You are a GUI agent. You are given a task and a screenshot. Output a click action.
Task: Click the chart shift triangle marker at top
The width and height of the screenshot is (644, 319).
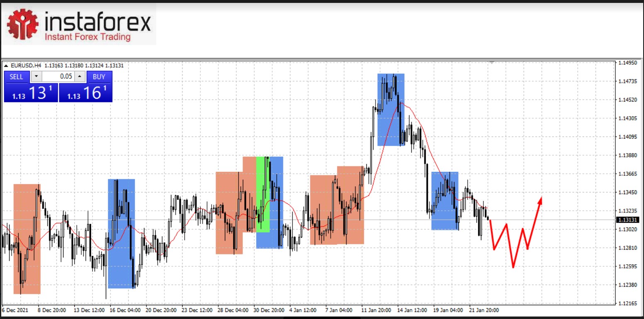(x=492, y=63)
